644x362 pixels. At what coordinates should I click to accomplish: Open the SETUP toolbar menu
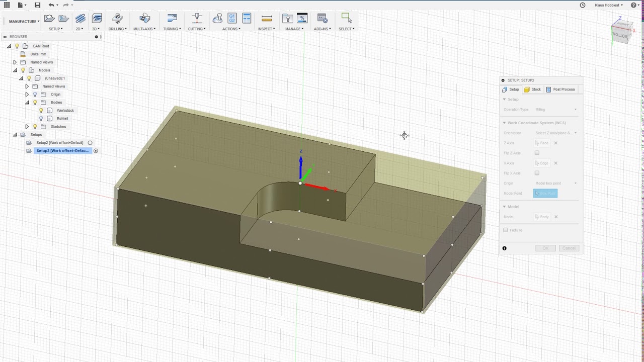click(x=56, y=29)
